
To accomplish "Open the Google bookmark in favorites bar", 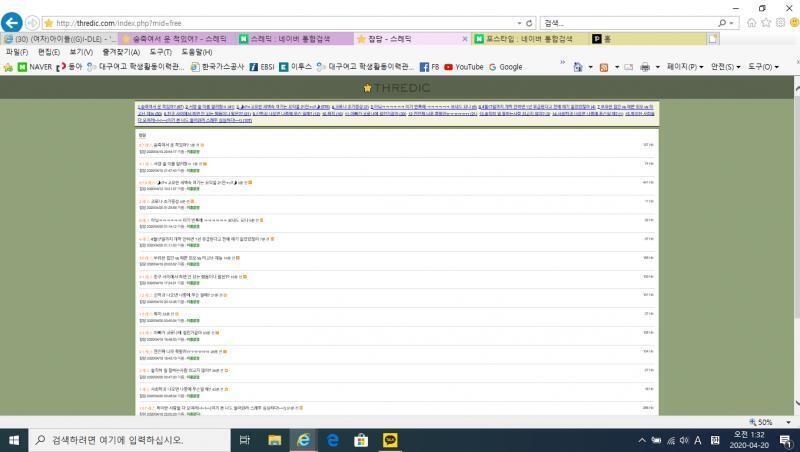I will point(505,67).
